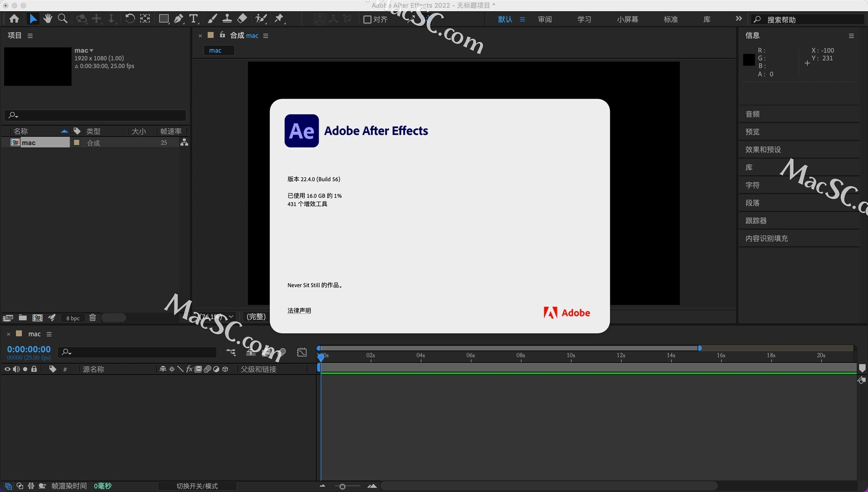Click the Home icon in the toolbar
868x492 pixels.
[x=14, y=19]
